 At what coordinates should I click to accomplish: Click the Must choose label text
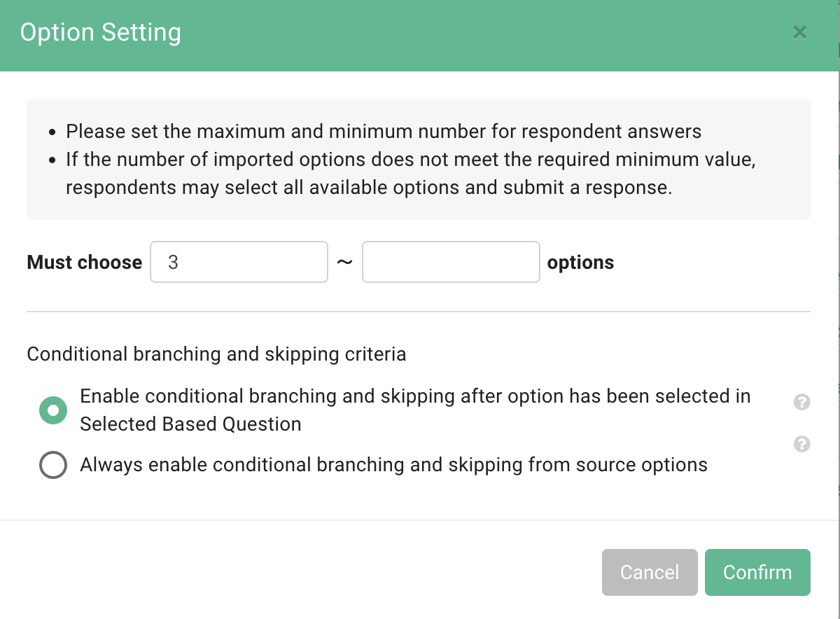pos(83,262)
